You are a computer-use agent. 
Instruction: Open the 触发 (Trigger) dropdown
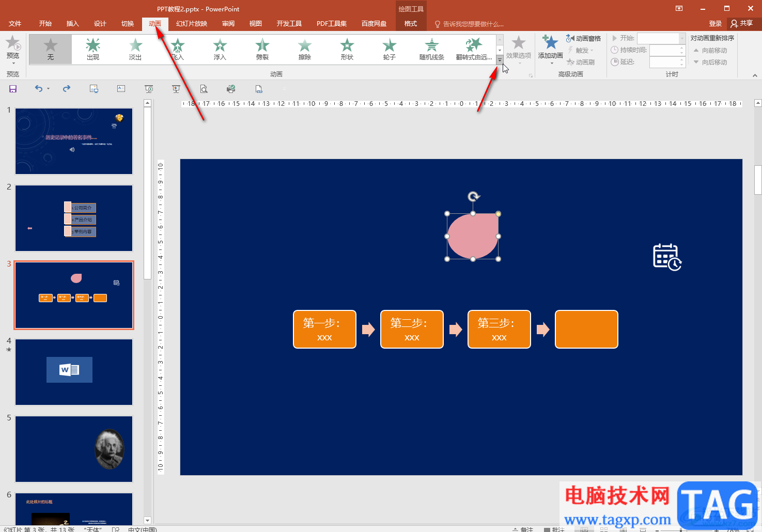point(581,50)
